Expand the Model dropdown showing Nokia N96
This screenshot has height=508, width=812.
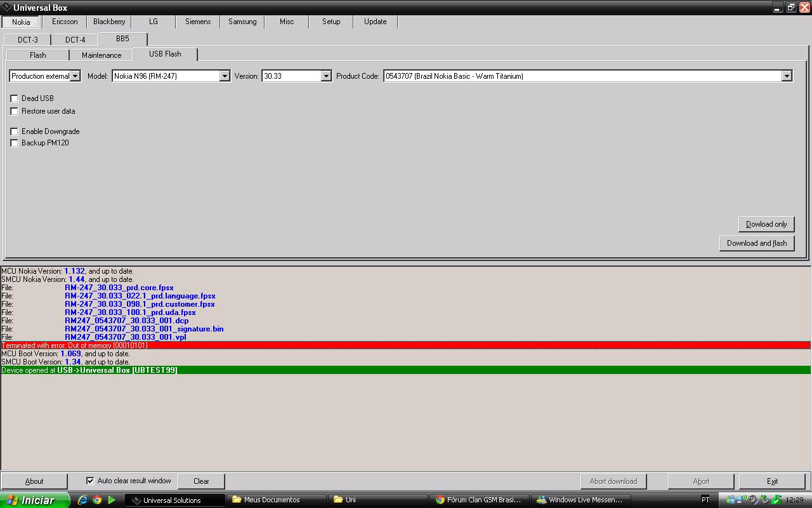(x=225, y=76)
